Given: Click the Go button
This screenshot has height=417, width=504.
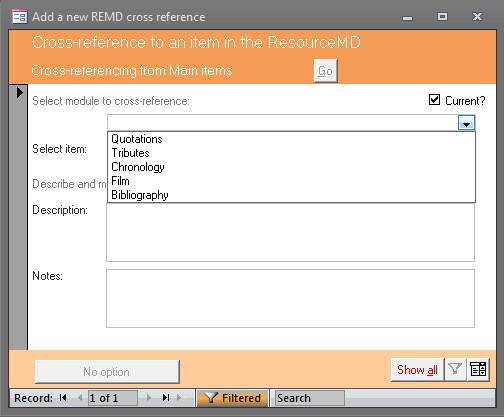Looking at the screenshot, I should coord(325,71).
